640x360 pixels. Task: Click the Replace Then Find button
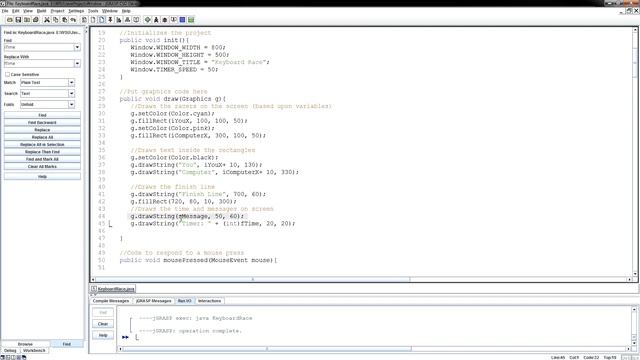pyautogui.click(x=42, y=152)
